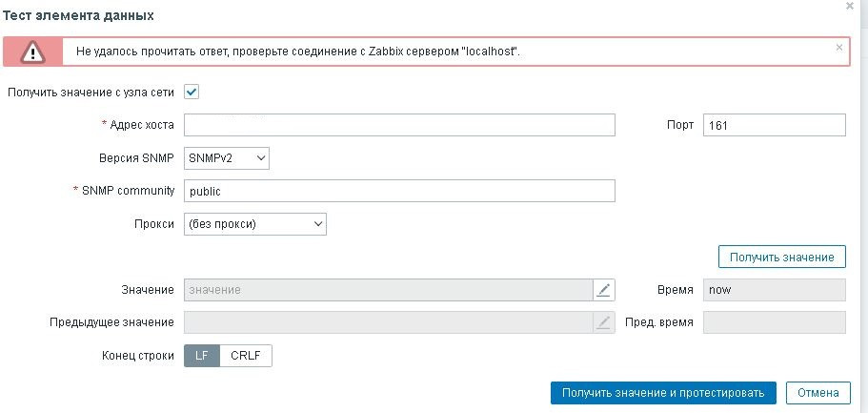Close the item test dialog

[x=850, y=6]
